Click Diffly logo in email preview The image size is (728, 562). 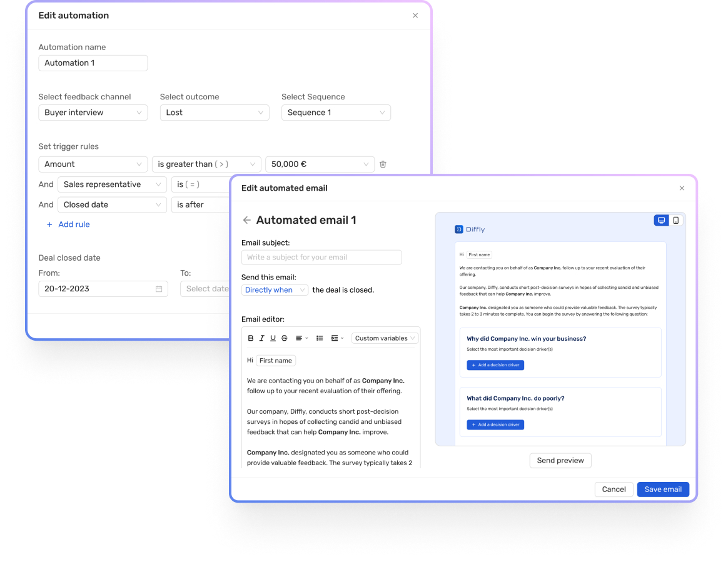click(x=470, y=229)
